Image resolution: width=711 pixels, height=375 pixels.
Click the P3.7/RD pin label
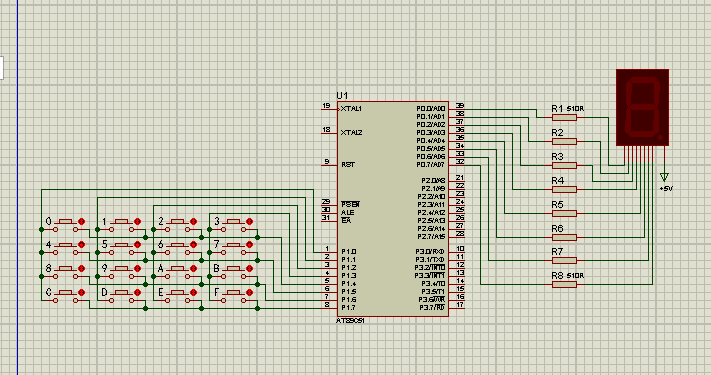point(432,307)
